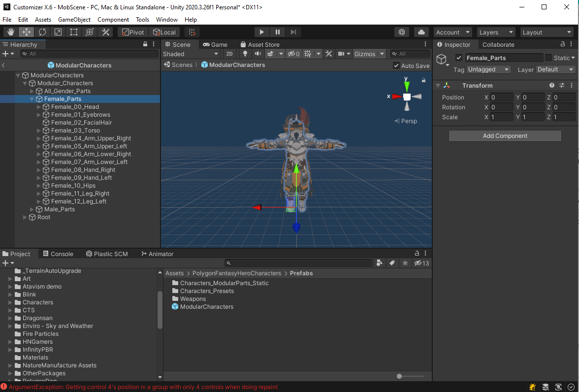Click Favorites star icon in Project

(x=405, y=263)
